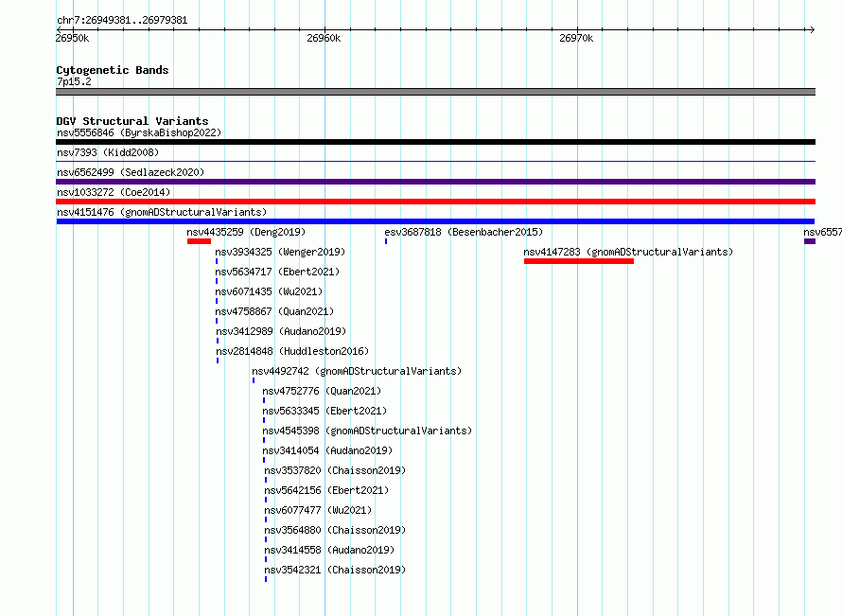
Task: Click the red bar under nsv4435259
Action: (x=199, y=241)
